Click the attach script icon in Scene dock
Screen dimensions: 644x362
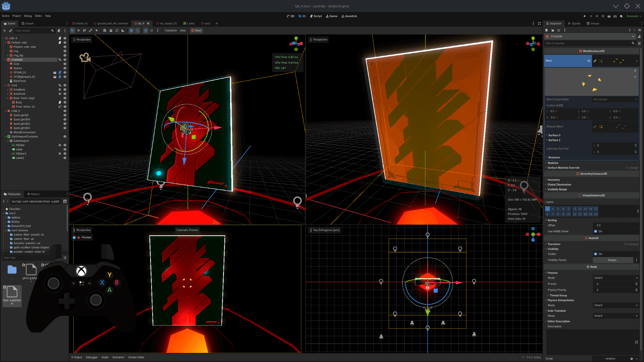tap(59, 31)
